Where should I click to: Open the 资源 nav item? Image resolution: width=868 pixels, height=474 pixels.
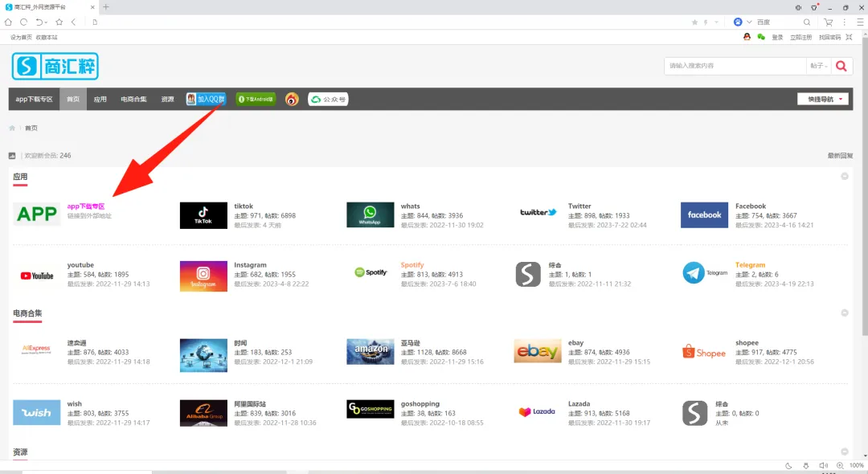pyautogui.click(x=167, y=99)
